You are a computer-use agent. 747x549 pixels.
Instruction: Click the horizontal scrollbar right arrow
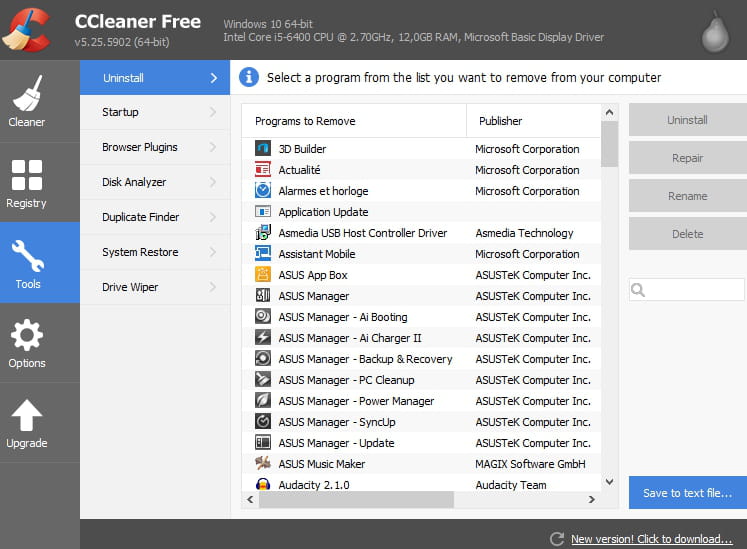tap(591, 499)
